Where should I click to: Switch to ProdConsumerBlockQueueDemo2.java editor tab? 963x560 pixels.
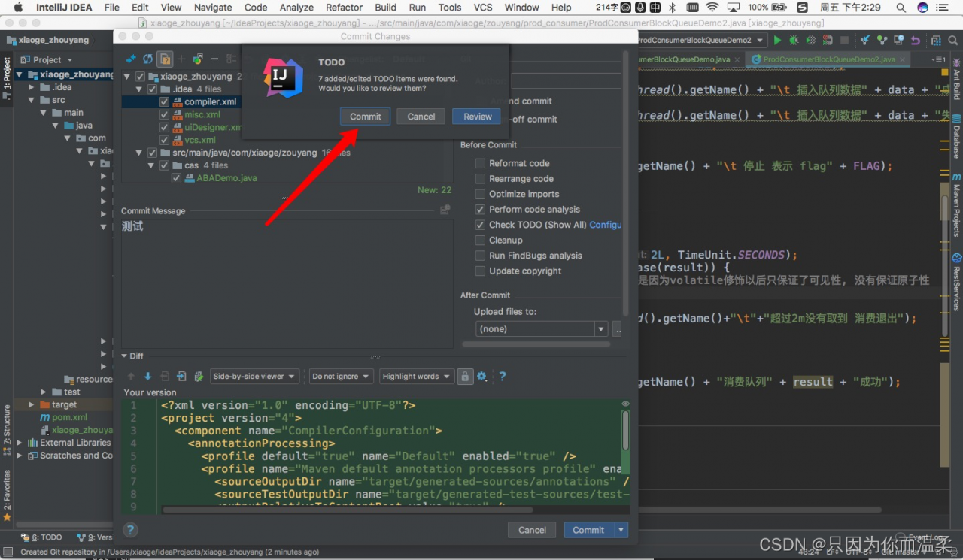(x=829, y=59)
